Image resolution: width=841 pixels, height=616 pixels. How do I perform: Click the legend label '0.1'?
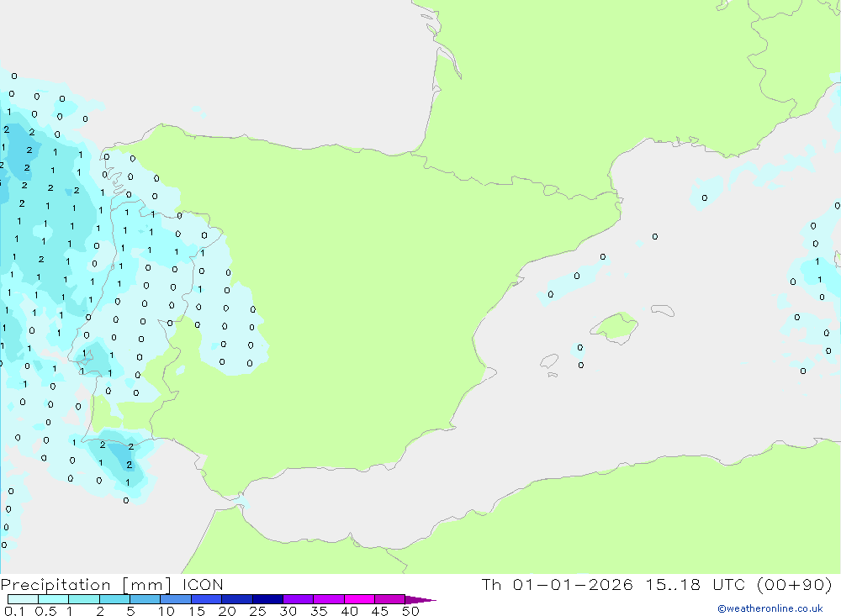point(14,611)
